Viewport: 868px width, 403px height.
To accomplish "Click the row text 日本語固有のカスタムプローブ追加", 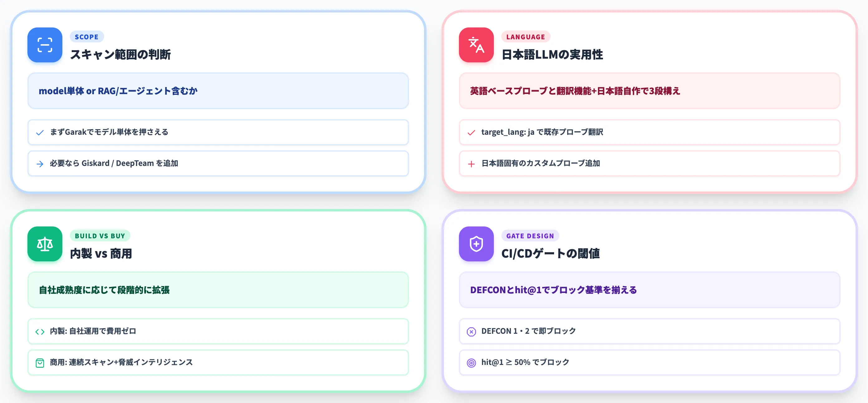I will pos(541,163).
